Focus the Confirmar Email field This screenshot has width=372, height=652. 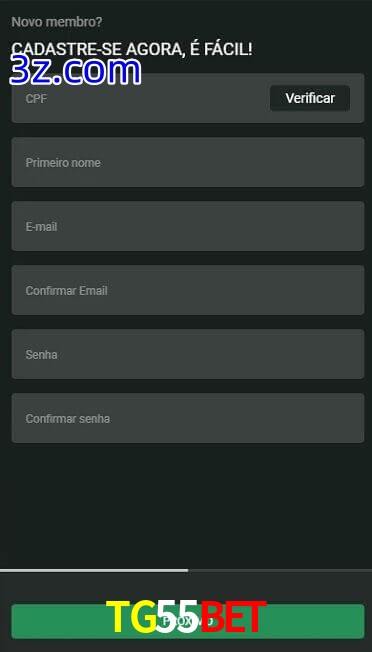coord(188,290)
